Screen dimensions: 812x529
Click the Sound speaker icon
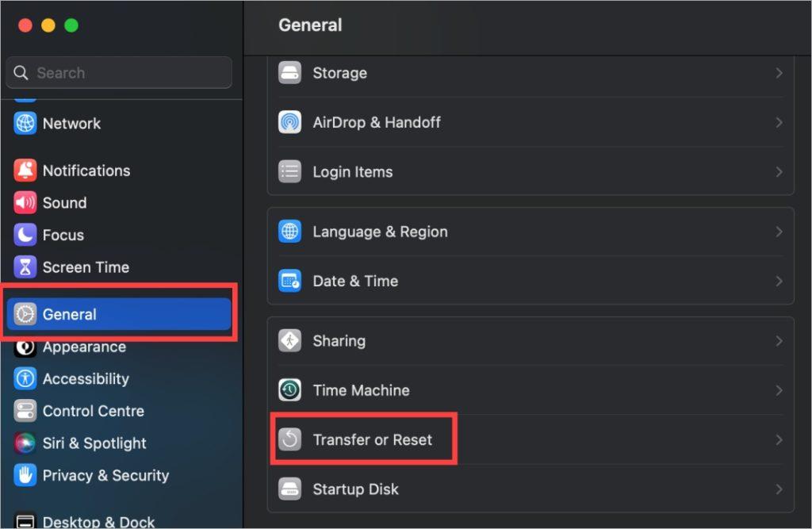pyautogui.click(x=25, y=202)
